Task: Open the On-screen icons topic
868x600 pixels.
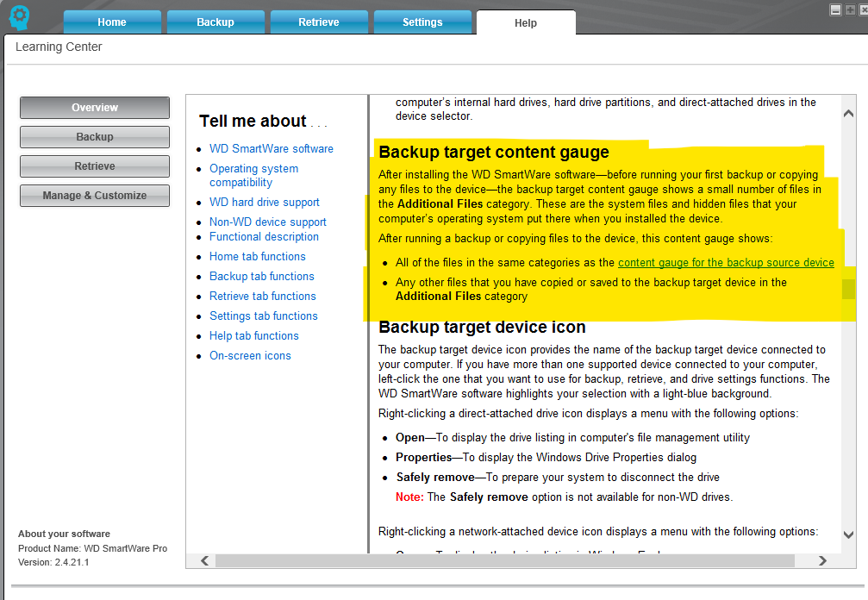Action: [x=250, y=356]
